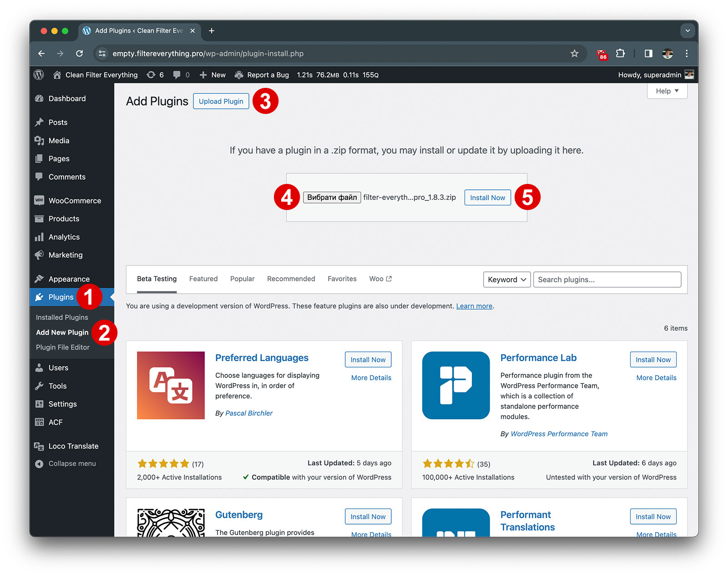
Task: Focus the Search plugins input field
Action: pos(607,280)
